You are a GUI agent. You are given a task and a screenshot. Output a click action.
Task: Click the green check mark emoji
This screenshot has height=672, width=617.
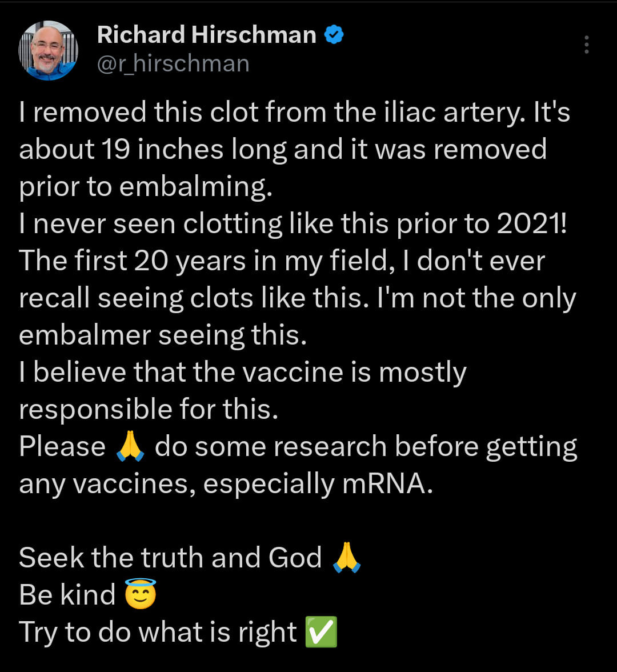point(321,632)
